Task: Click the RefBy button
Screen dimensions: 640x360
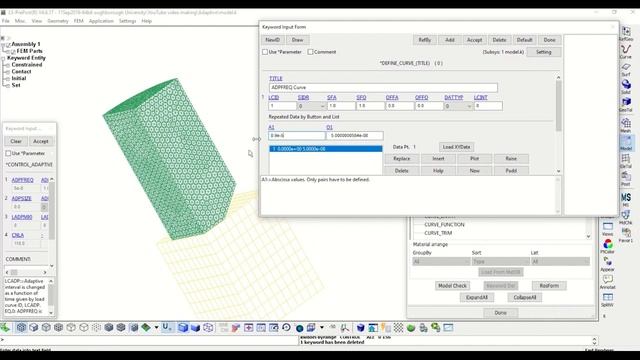Action: [424, 40]
